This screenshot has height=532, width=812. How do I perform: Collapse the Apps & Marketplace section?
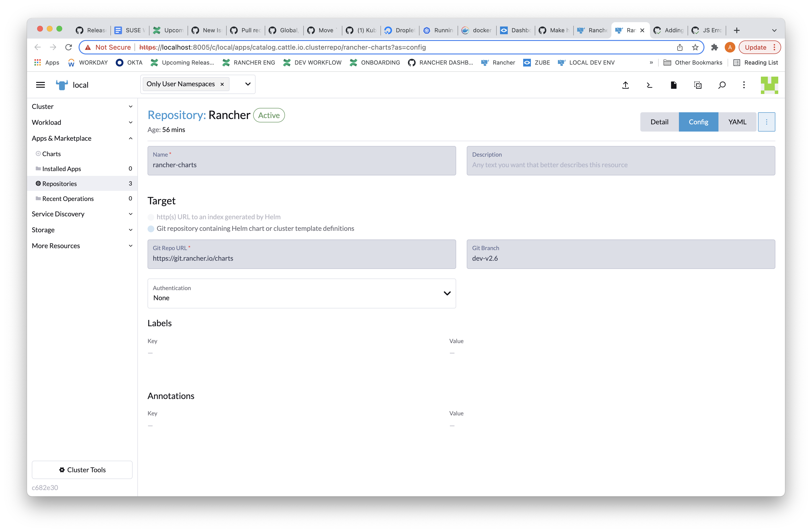coord(130,138)
